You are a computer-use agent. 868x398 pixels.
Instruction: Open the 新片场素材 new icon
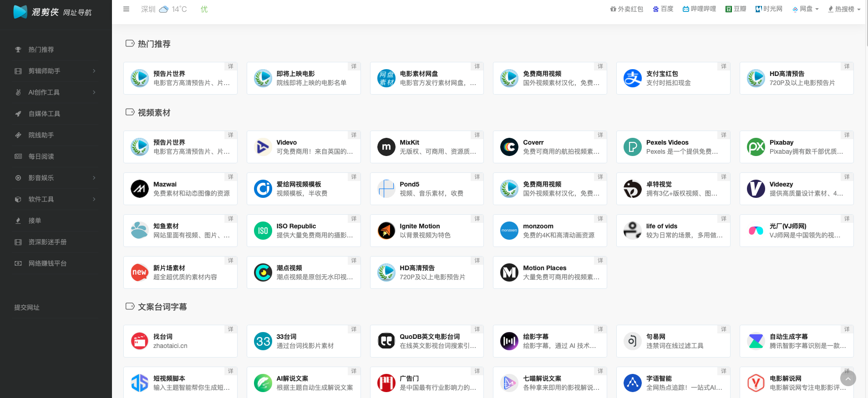pyautogui.click(x=140, y=272)
